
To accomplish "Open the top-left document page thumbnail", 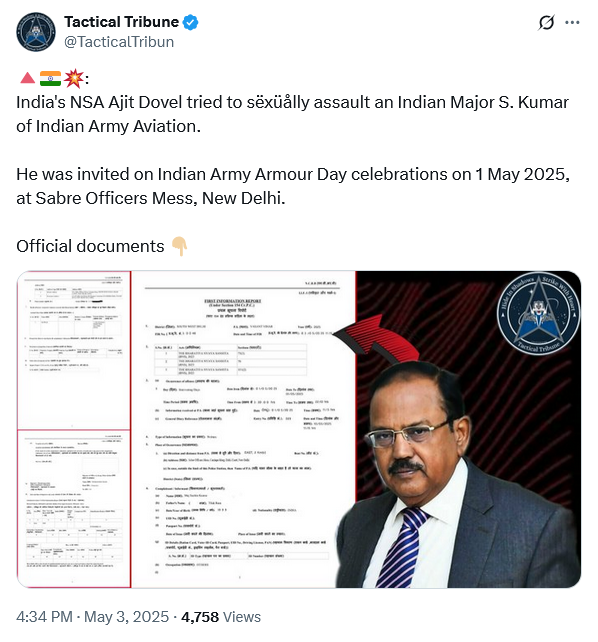I will [x=74, y=350].
